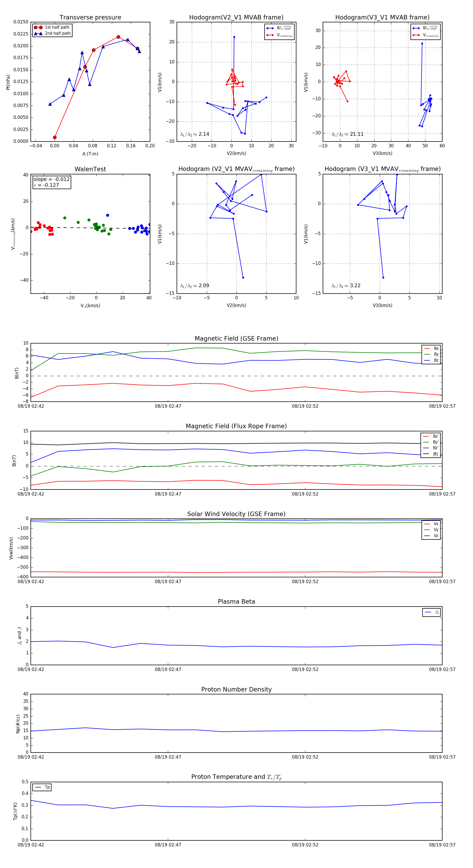Click the Tp(10⁶K) y-axis label
Viewport: 473px width, 868px height.
click(15, 811)
